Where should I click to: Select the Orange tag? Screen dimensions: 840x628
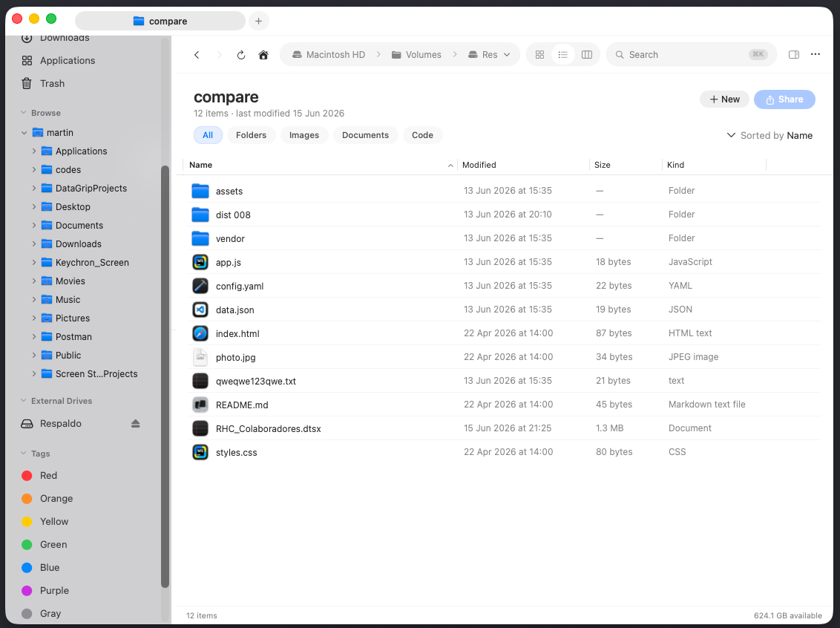[x=47, y=499]
